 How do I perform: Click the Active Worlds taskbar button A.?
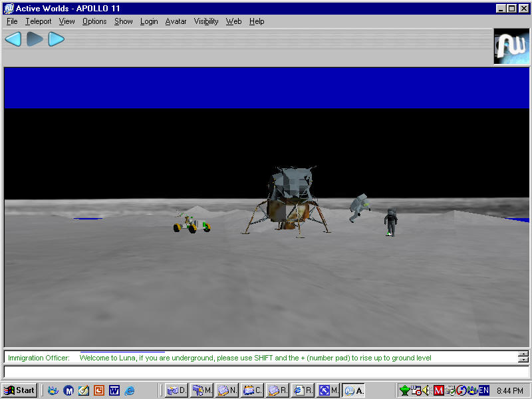(354, 390)
